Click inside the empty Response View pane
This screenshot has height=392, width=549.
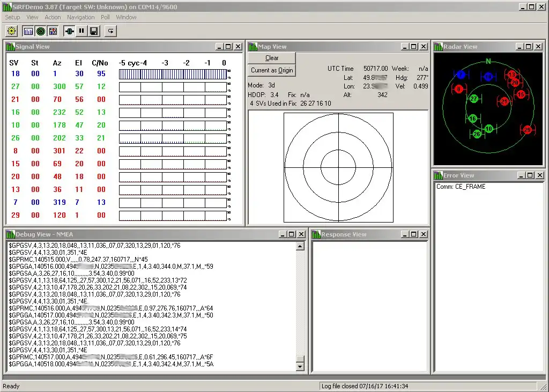pos(369,306)
